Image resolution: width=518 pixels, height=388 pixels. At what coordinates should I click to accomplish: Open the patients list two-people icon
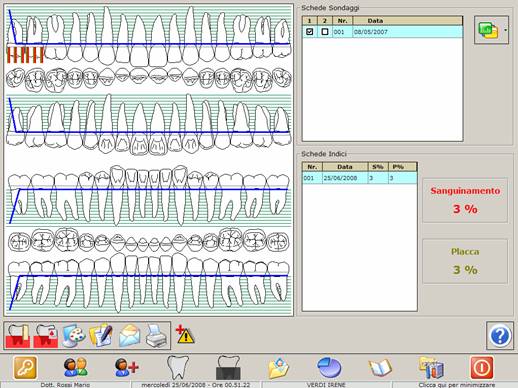coord(76,367)
